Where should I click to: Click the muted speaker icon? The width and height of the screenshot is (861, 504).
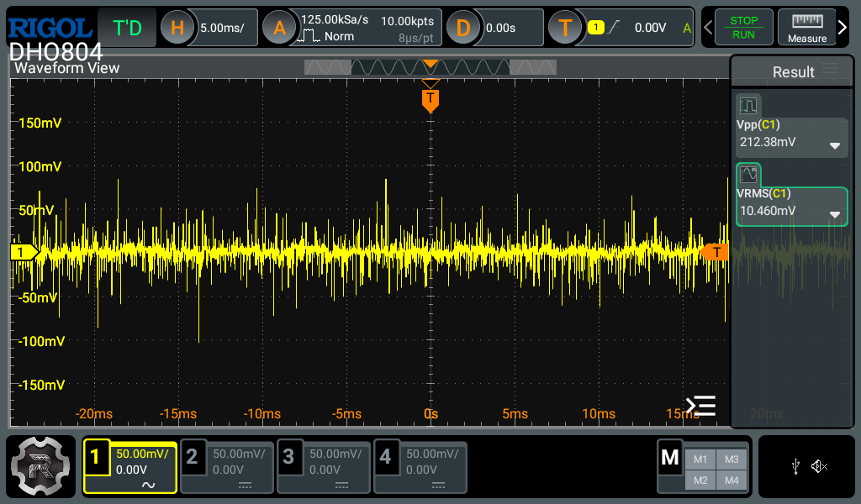(820, 466)
